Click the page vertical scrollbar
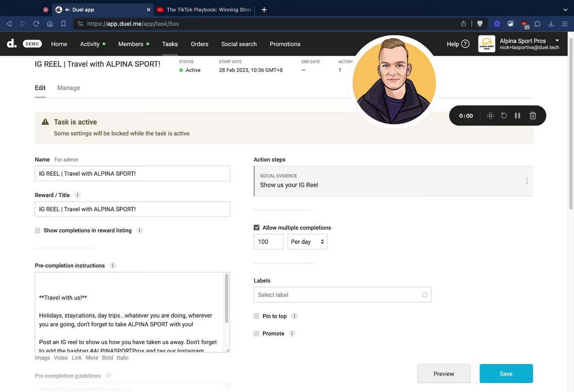 coord(571,123)
